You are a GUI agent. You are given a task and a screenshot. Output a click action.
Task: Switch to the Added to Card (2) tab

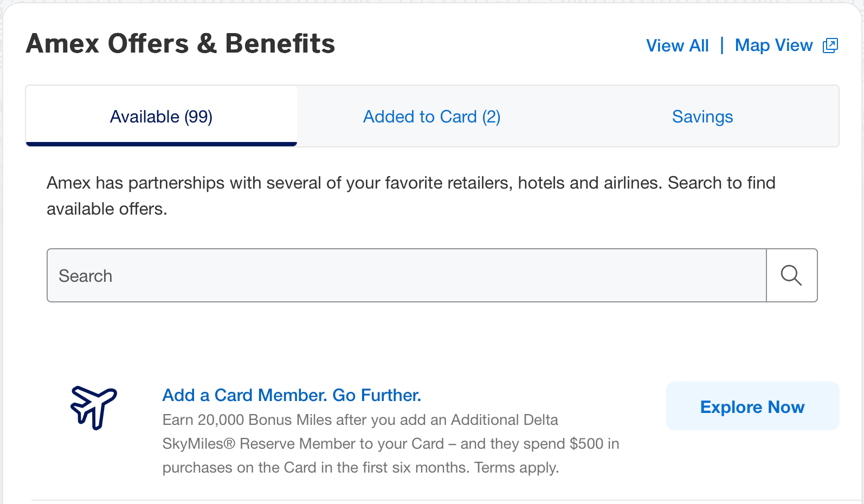pyautogui.click(x=431, y=116)
